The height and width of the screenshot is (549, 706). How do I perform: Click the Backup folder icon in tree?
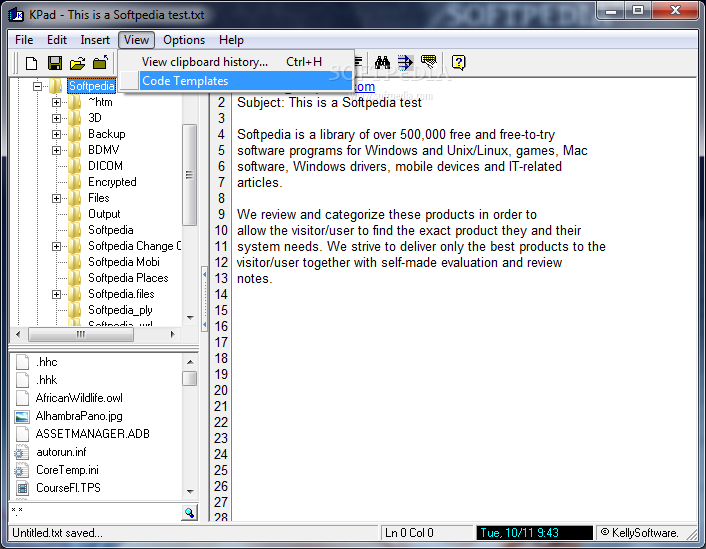(x=75, y=134)
